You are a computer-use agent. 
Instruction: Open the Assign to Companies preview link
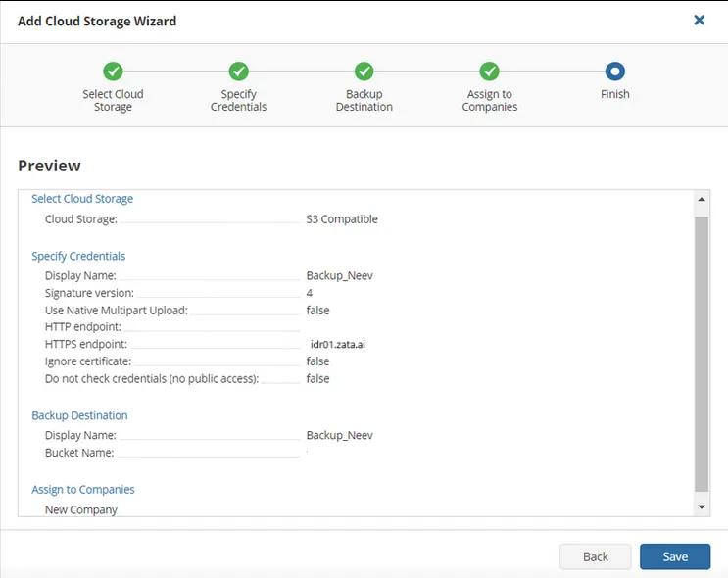point(83,489)
